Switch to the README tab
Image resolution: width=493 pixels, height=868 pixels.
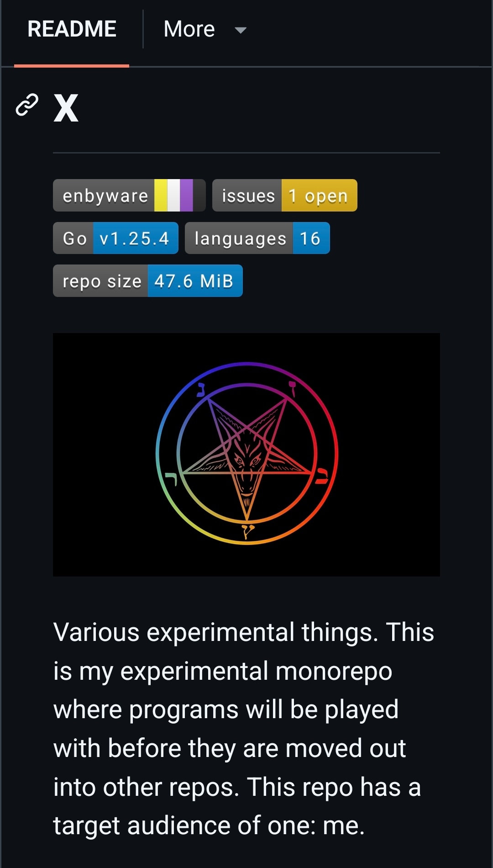[72, 29]
